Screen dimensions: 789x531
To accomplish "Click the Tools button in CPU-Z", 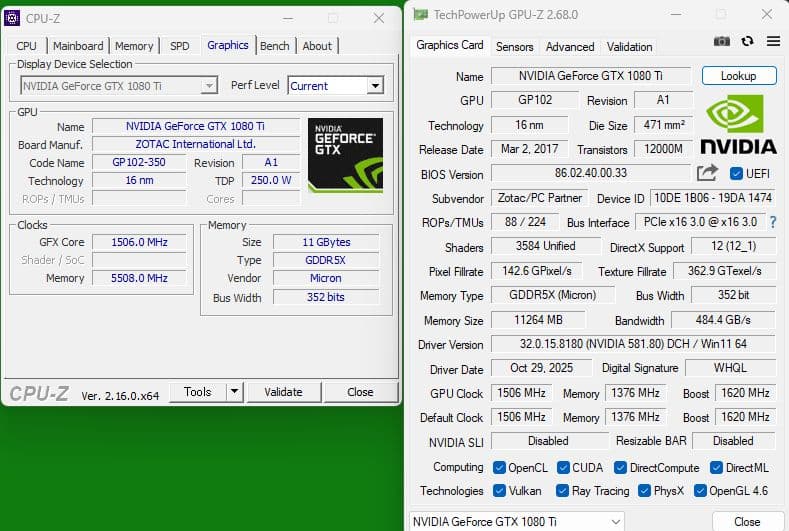I will [198, 392].
